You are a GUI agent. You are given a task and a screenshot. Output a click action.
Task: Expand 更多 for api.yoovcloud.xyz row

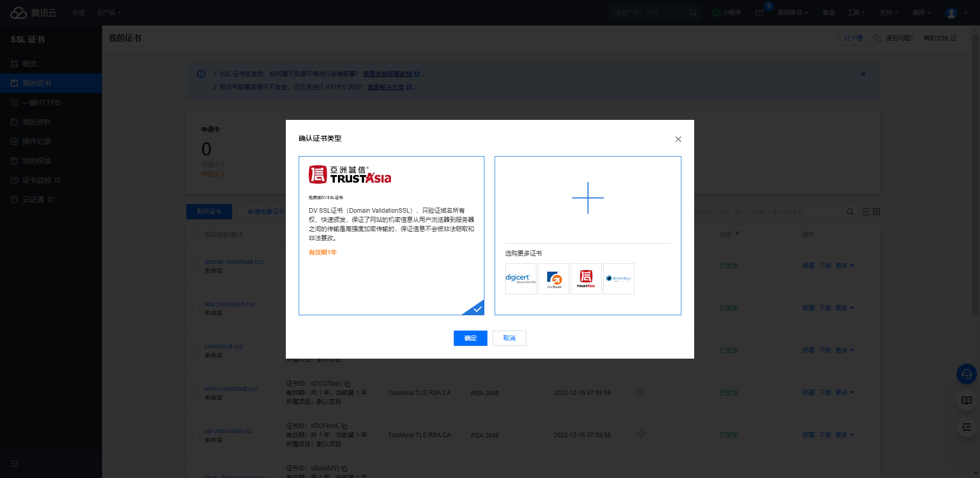click(x=845, y=435)
